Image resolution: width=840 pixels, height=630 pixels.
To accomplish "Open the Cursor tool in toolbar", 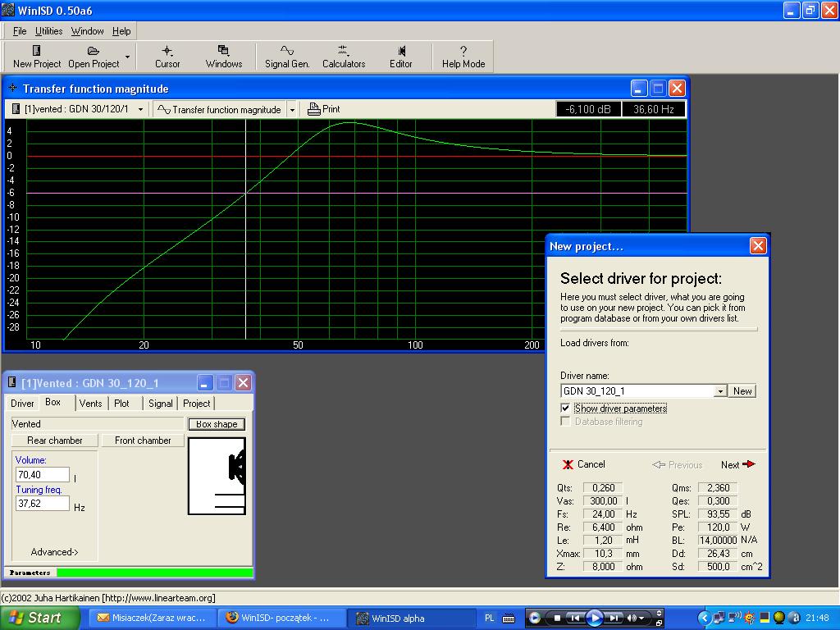I will point(167,56).
